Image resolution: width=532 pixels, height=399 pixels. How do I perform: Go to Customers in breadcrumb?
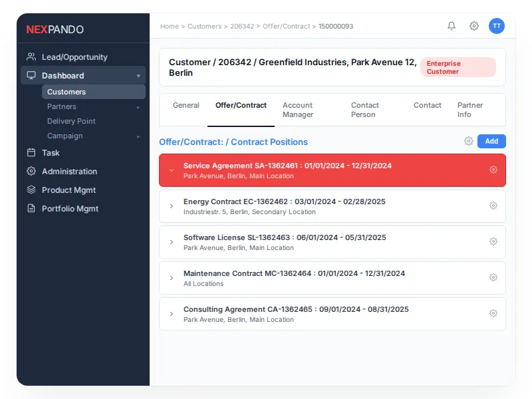point(204,27)
